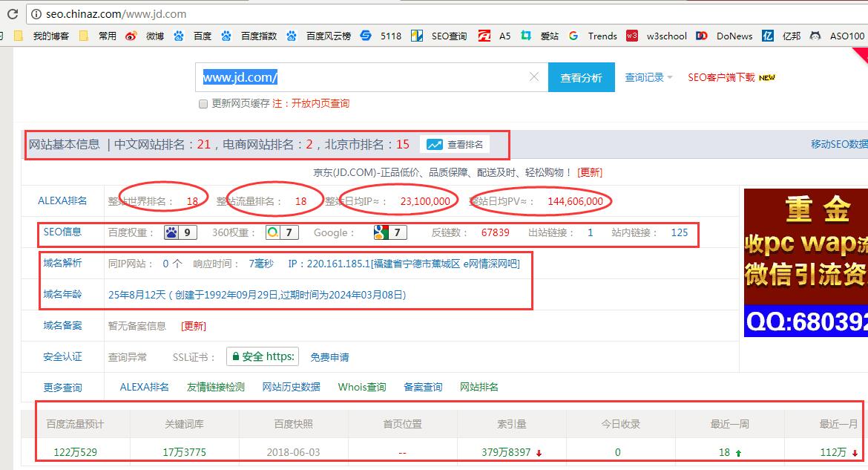Open the 百度 bookmark
This screenshot has height=470, width=868.
193,36
